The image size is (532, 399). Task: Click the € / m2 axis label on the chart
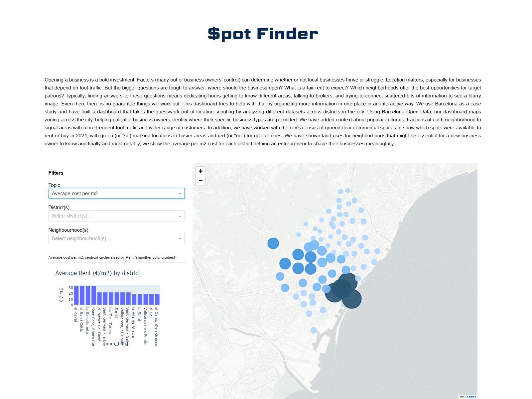pyautogui.click(x=61, y=294)
